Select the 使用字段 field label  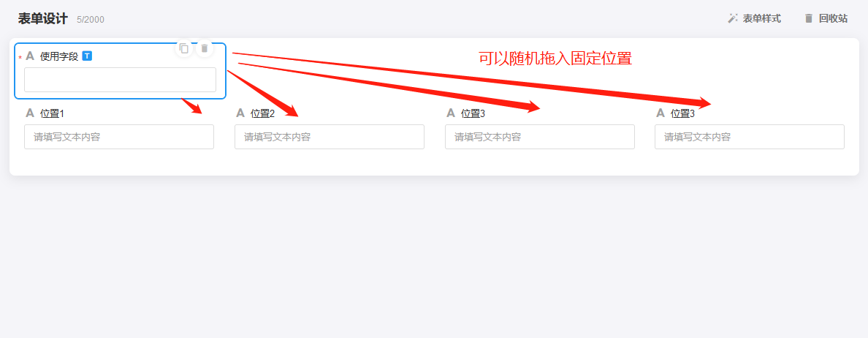pyautogui.click(x=59, y=56)
